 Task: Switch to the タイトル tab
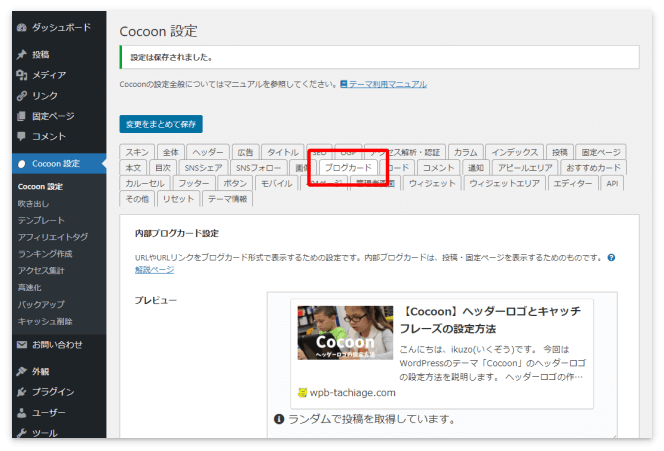coord(282,152)
